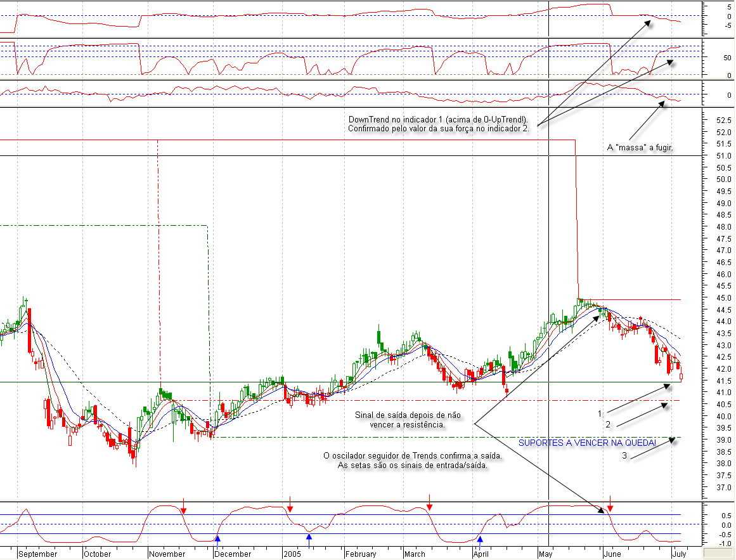Click the red exit signal arrow in November
This screenshot has height=560, width=736.
(x=184, y=507)
